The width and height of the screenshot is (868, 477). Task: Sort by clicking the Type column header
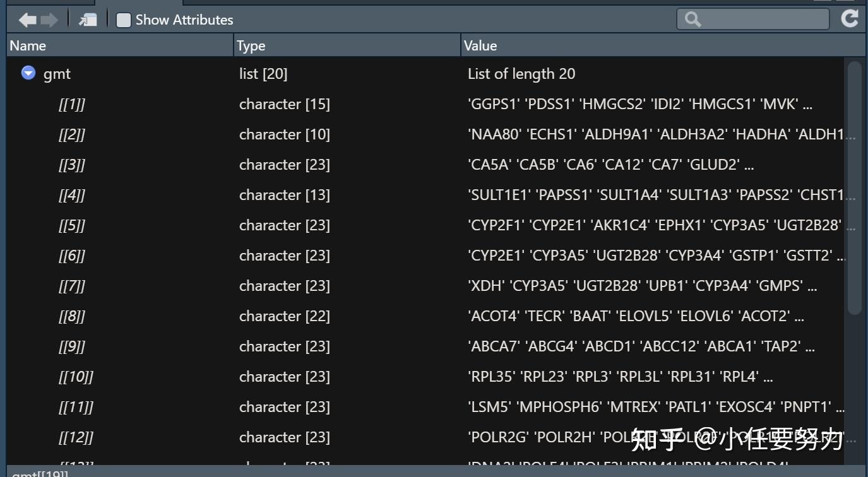(x=249, y=45)
